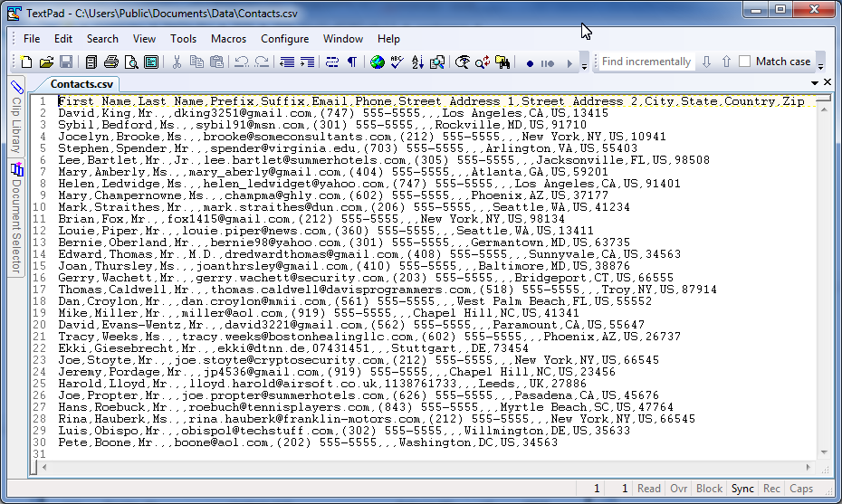Enable the Match case checkbox

(745, 62)
